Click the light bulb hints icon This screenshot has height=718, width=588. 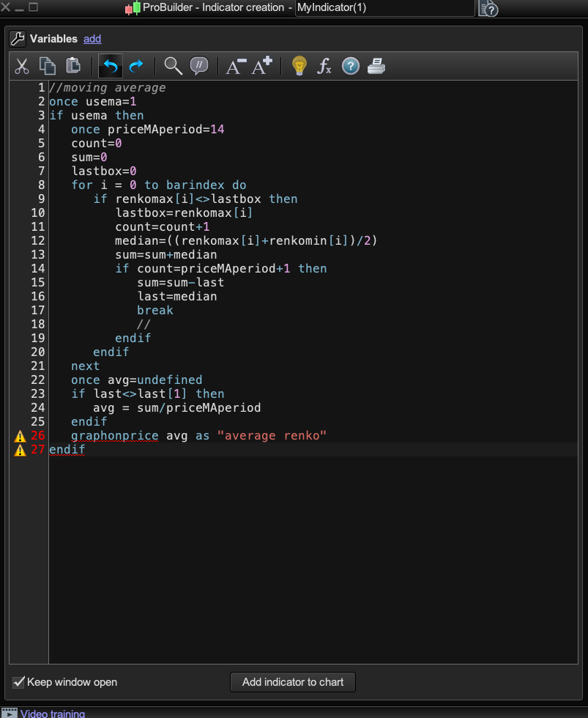click(299, 66)
